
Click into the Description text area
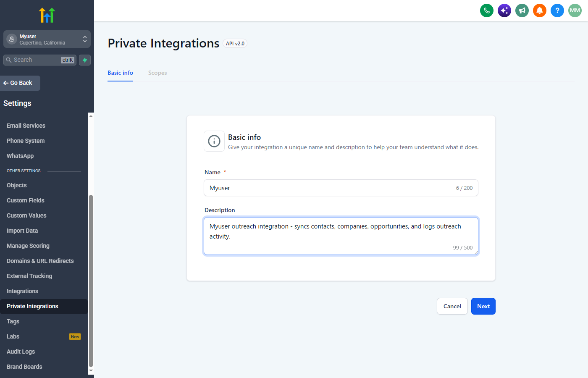tap(341, 236)
